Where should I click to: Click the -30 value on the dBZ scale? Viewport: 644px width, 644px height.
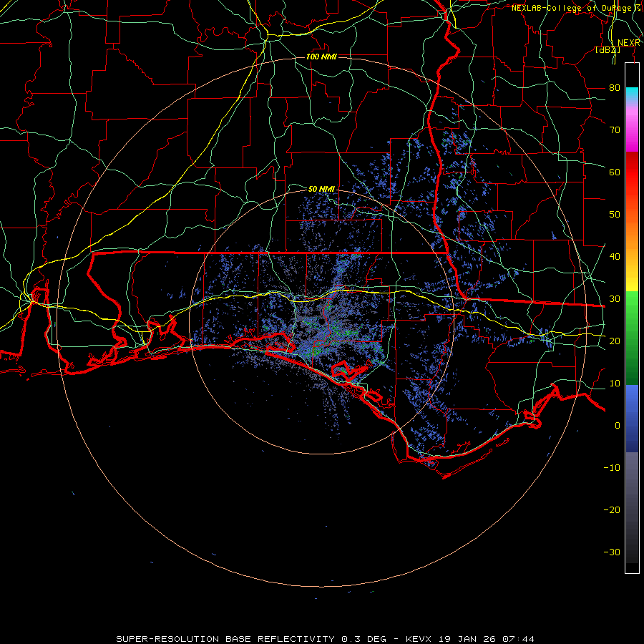[x=612, y=552]
